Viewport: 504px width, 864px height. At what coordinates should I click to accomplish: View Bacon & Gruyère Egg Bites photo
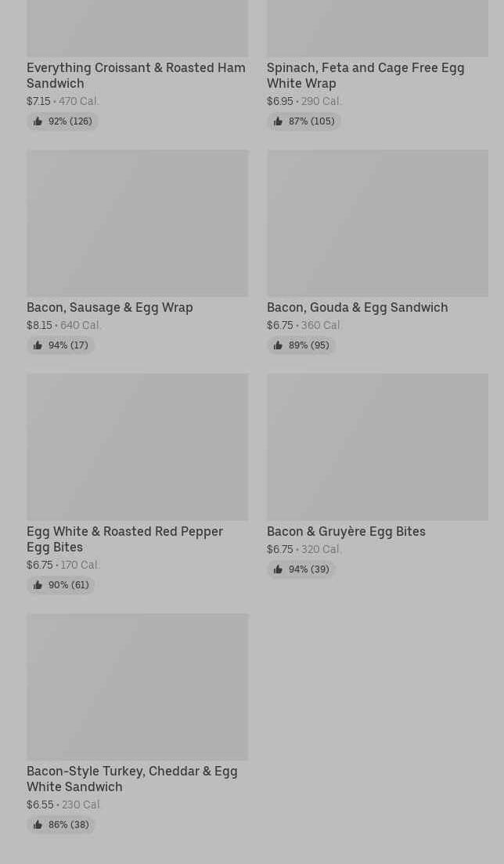pyautogui.click(x=377, y=447)
